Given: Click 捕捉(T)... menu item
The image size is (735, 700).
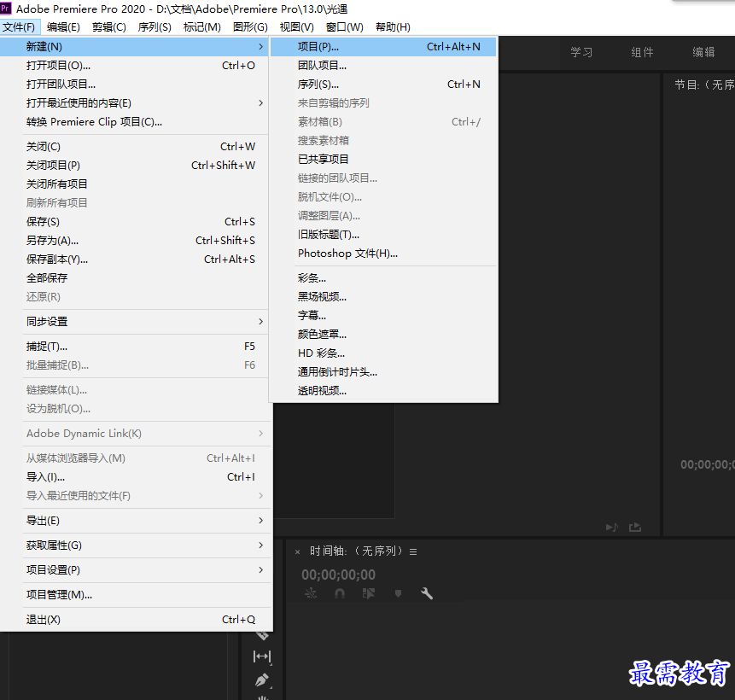Looking at the screenshot, I should coord(134,347).
